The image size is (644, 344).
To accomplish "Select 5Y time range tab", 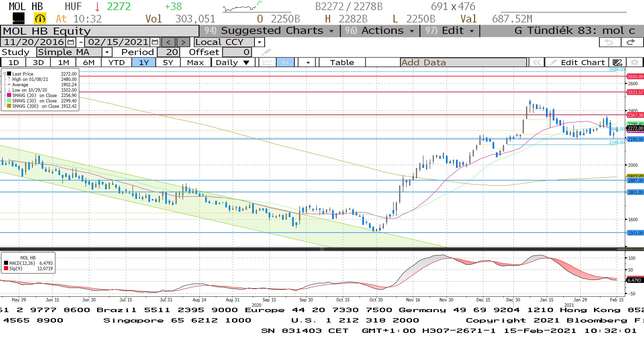I will [168, 62].
